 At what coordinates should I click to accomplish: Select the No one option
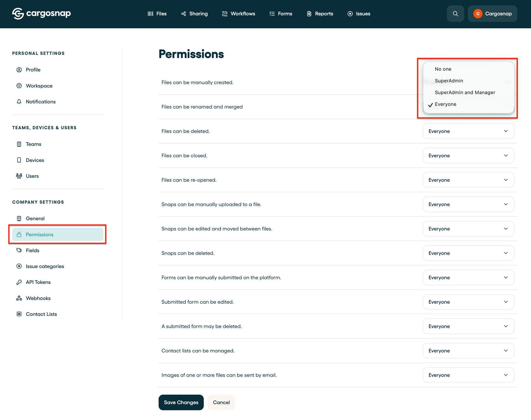click(468, 69)
